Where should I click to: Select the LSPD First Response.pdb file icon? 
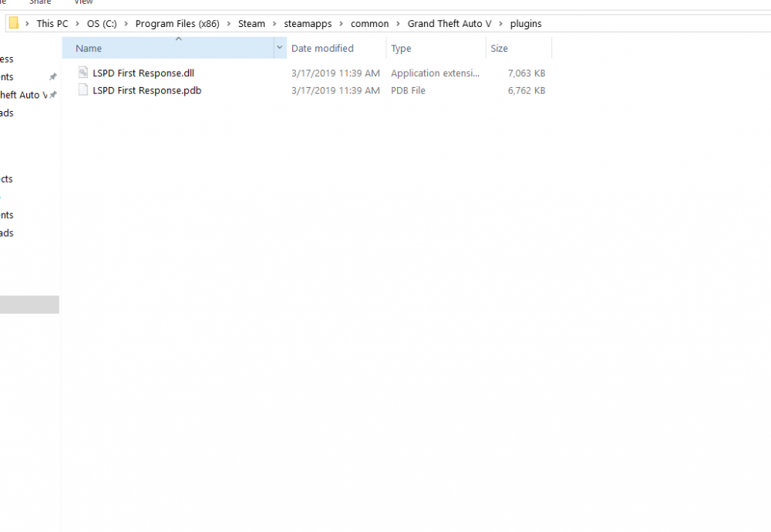point(83,90)
